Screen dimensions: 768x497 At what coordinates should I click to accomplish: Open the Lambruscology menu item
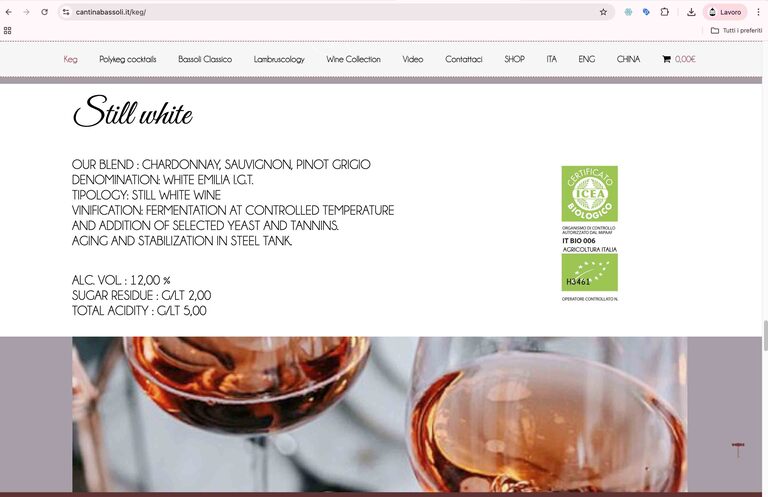point(279,59)
